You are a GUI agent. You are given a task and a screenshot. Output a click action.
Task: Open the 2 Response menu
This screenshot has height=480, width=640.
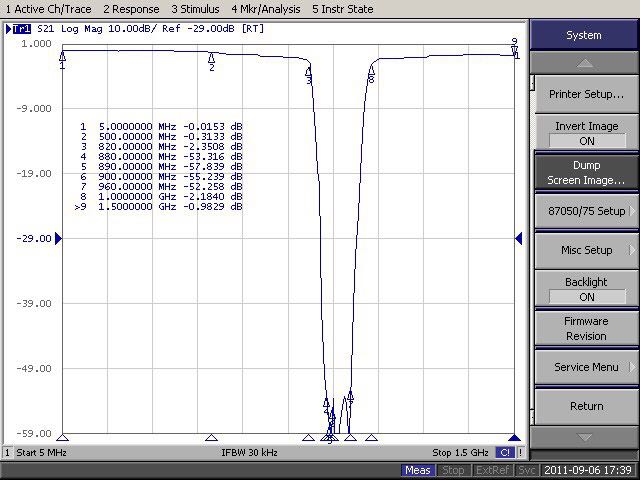pyautogui.click(x=131, y=9)
